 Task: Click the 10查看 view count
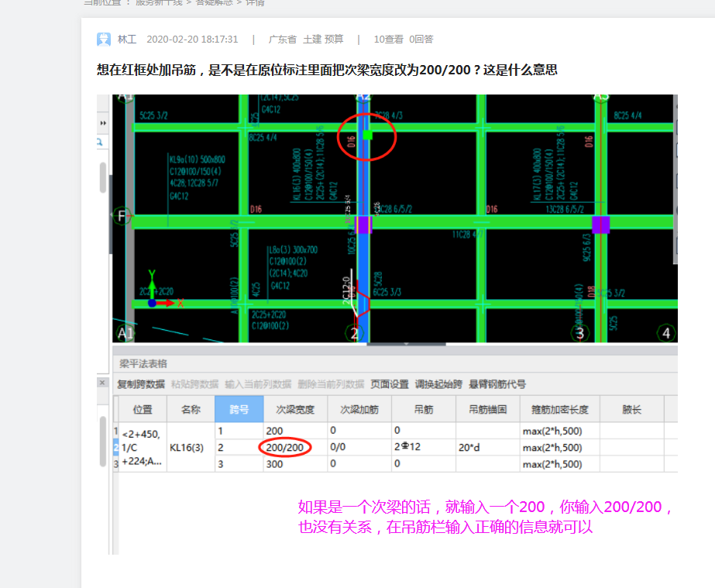[x=389, y=40]
